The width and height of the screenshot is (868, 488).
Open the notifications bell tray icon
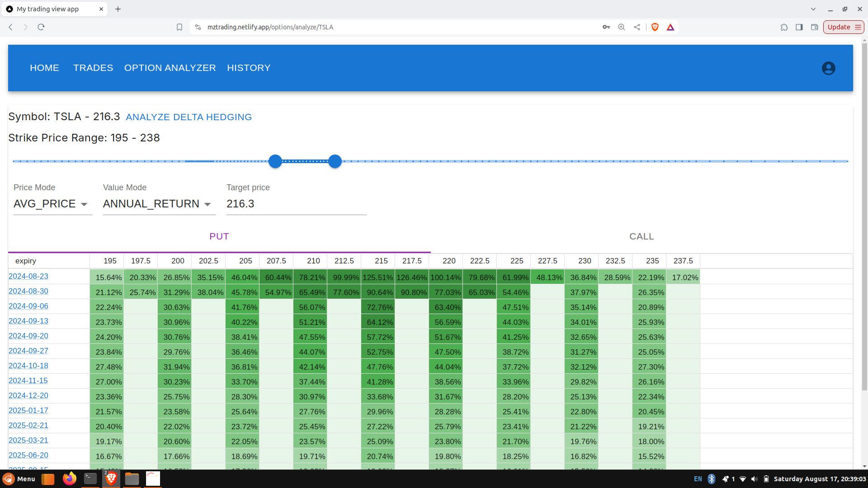726,479
